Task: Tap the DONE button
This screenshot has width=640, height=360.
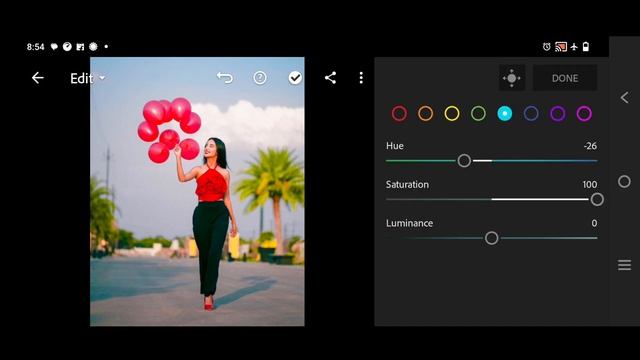Action: (x=565, y=78)
